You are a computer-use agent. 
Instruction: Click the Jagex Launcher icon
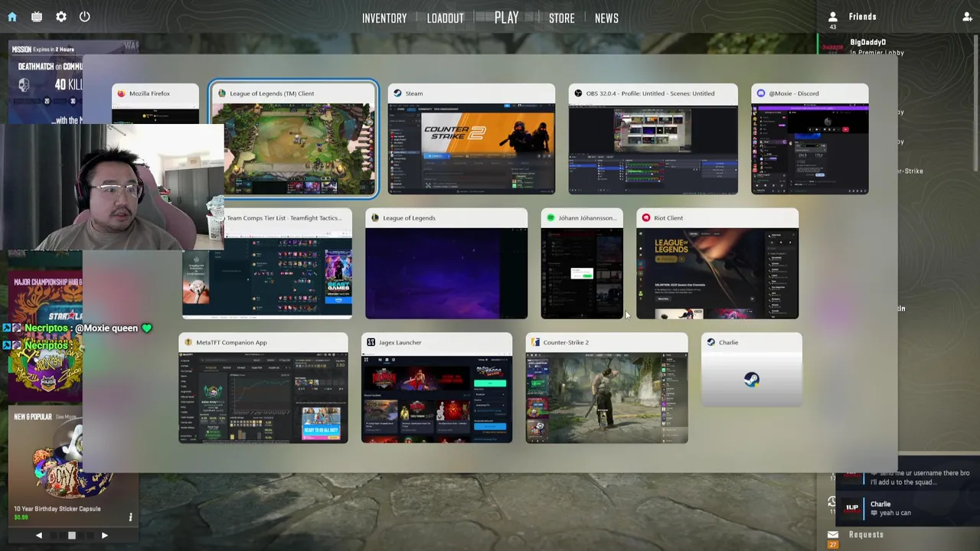(x=371, y=342)
